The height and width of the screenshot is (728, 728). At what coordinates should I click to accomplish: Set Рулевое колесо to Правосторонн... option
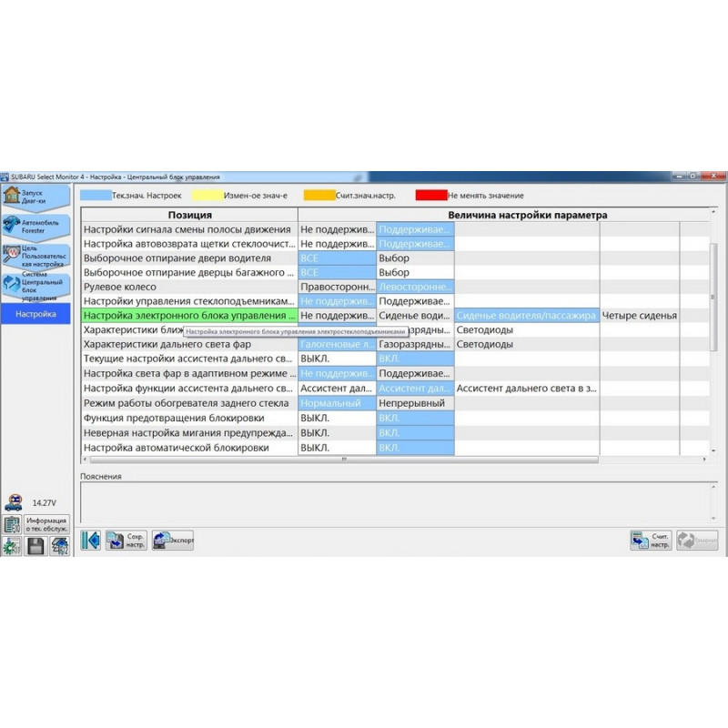337,287
